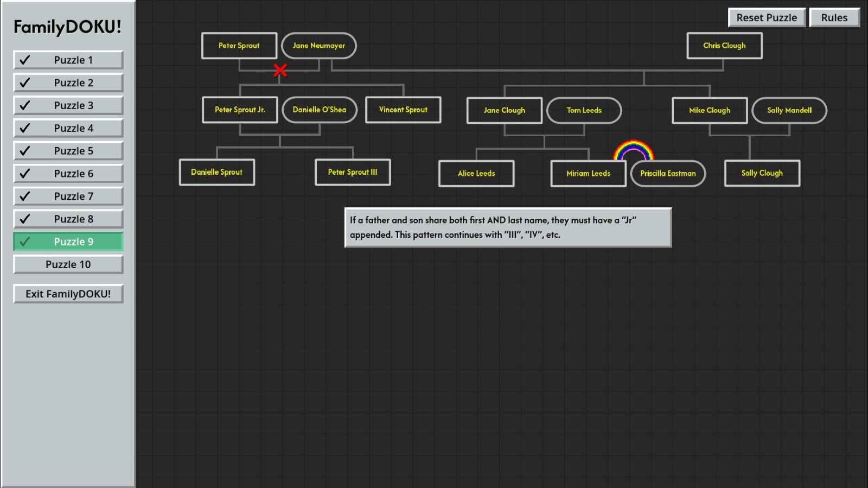The image size is (868, 488).
Task: Switch to Puzzle 3
Action: (x=68, y=106)
